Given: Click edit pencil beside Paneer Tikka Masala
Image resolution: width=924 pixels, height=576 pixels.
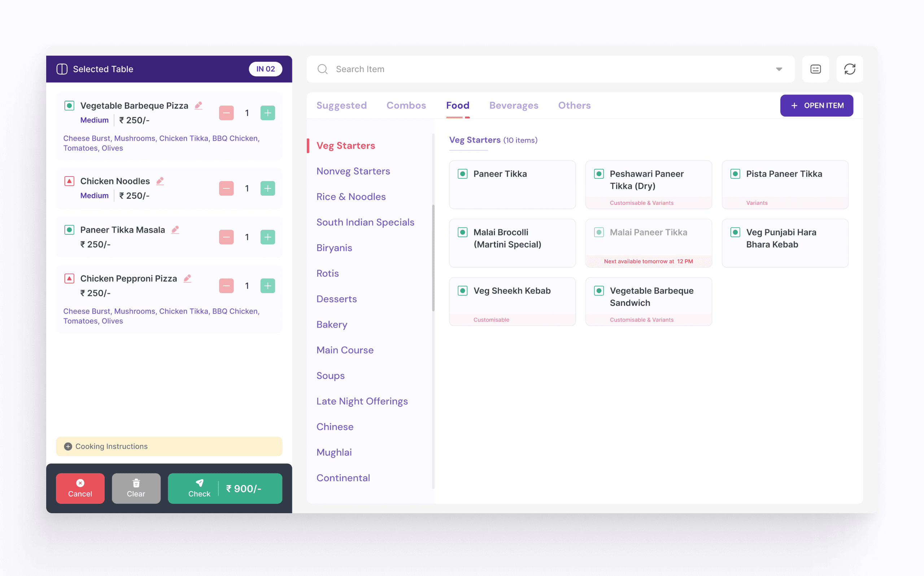Looking at the screenshot, I should coord(175,230).
